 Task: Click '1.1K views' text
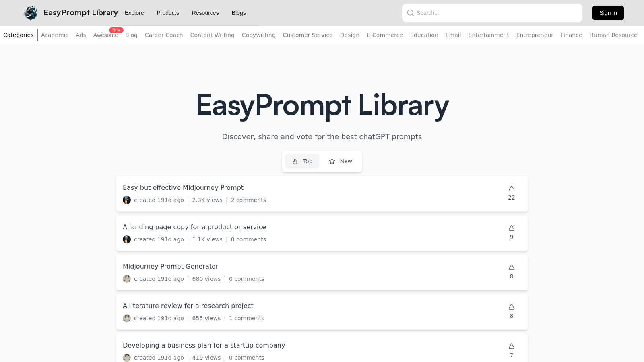pyautogui.click(x=207, y=239)
